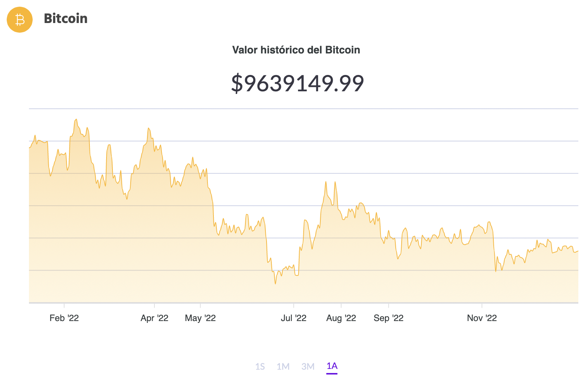
Task: Keep the 1A period selected
Action: click(x=332, y=366)
